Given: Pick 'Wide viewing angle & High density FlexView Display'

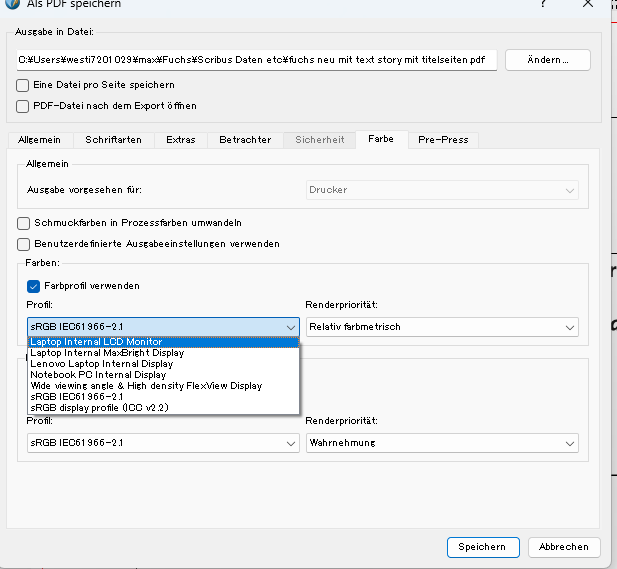Looking at the screenshot, I should coord(146,385).
